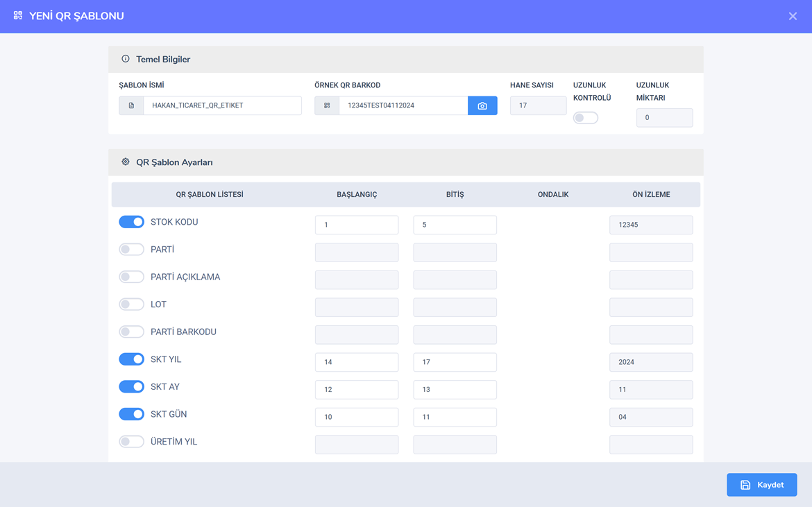Click the QR code icon beside sample barcode
This screenshot has height=507, width=812.
[x=327, y=105]
